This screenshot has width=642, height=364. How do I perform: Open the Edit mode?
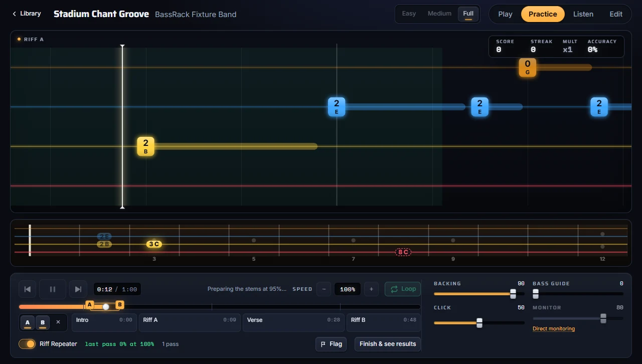tap(616, 14)
